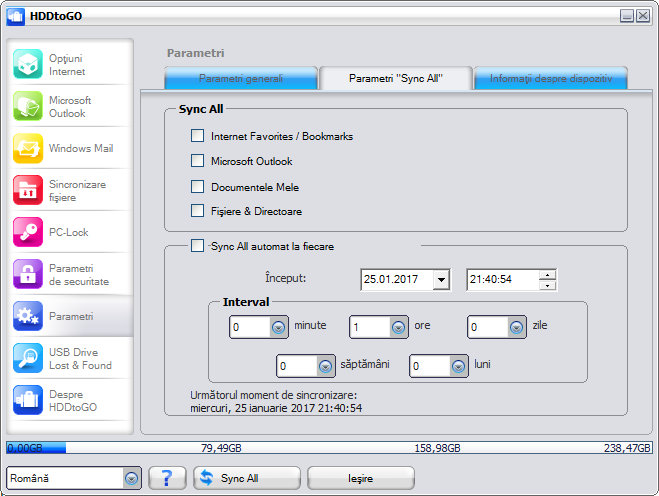Tick the Microsoft Outlook sync checkbox
The height and width of the screenshot is (496, 659).
198,161
